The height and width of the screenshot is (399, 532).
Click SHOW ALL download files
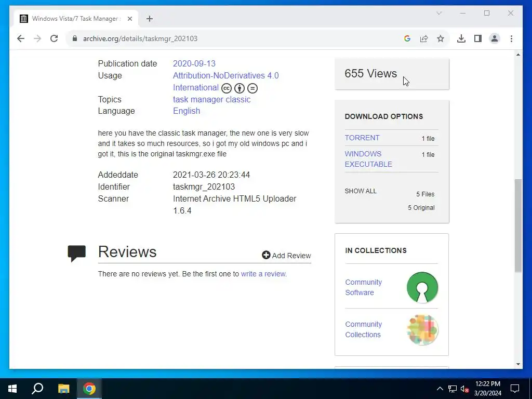[x=361, y=191]
